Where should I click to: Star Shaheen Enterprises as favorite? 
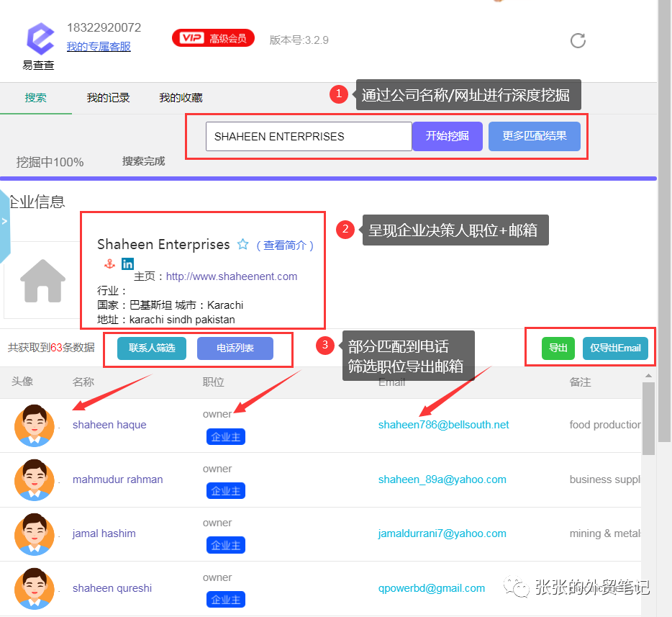(243, 244)
